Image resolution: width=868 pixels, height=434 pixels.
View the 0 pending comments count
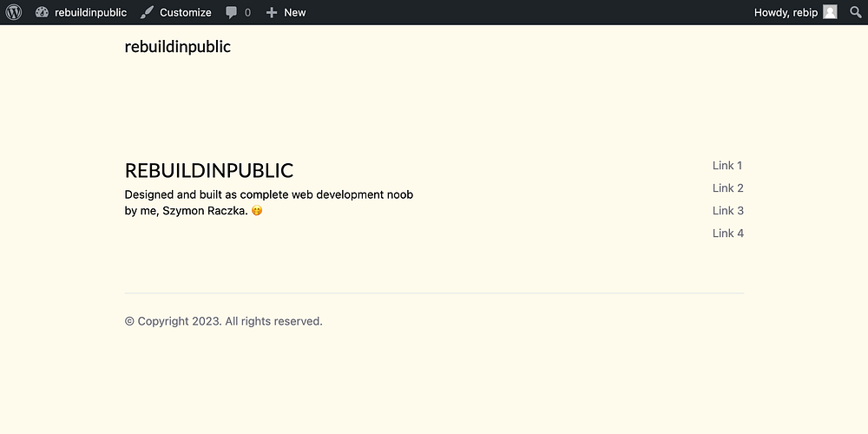tap(247, 13)
